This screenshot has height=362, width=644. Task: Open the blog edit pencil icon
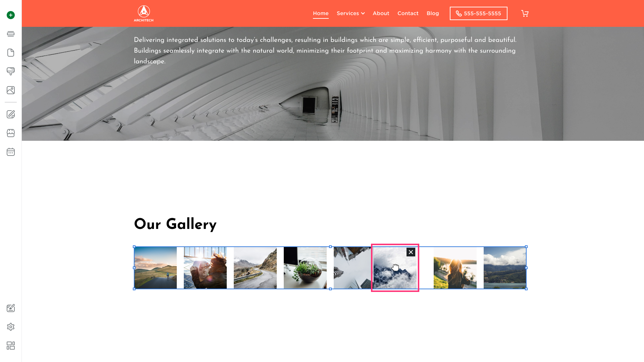coord(11,114)
